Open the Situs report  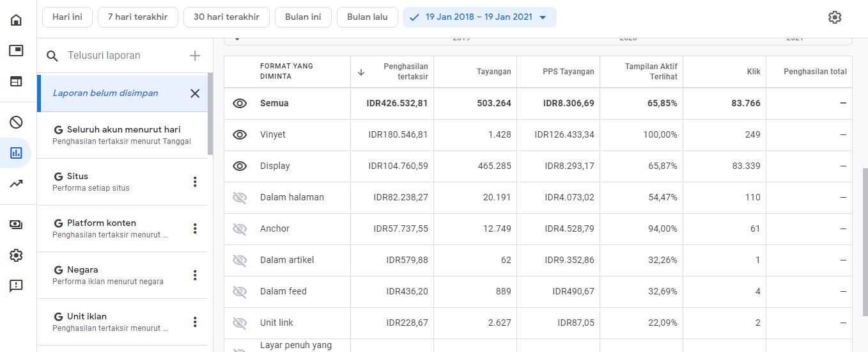pyautogui.click(x=122, y=182)
